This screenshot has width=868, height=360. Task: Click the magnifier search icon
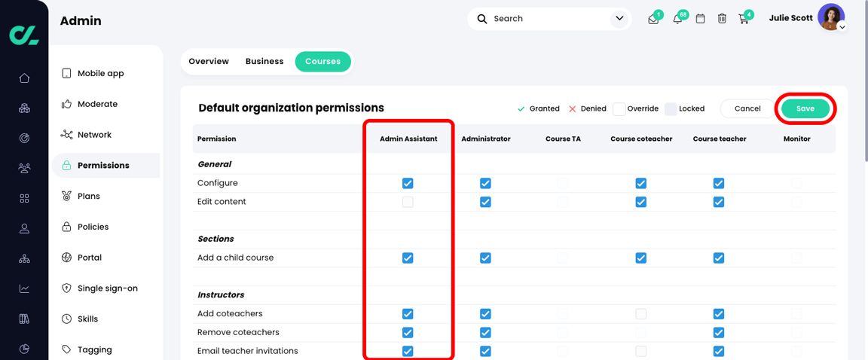(x=482, y=19)
